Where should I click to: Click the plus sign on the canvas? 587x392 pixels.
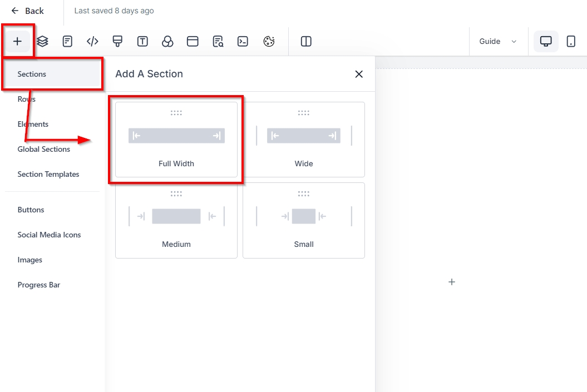(x=452, y=282)
